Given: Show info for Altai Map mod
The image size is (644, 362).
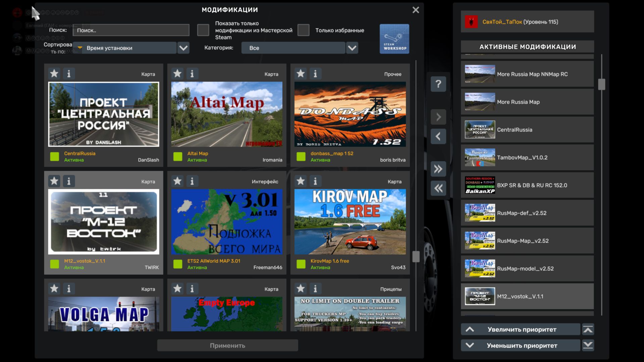Looking at the screenshot, I should (192, 73).
